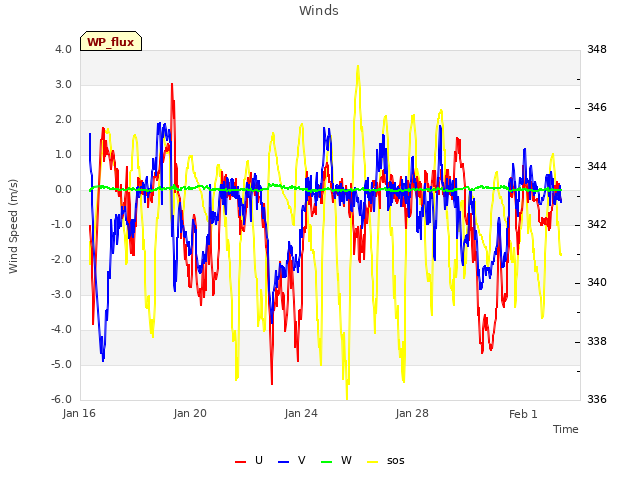Click the U legend label
The image size is (640, 480).
pos(259,460)
